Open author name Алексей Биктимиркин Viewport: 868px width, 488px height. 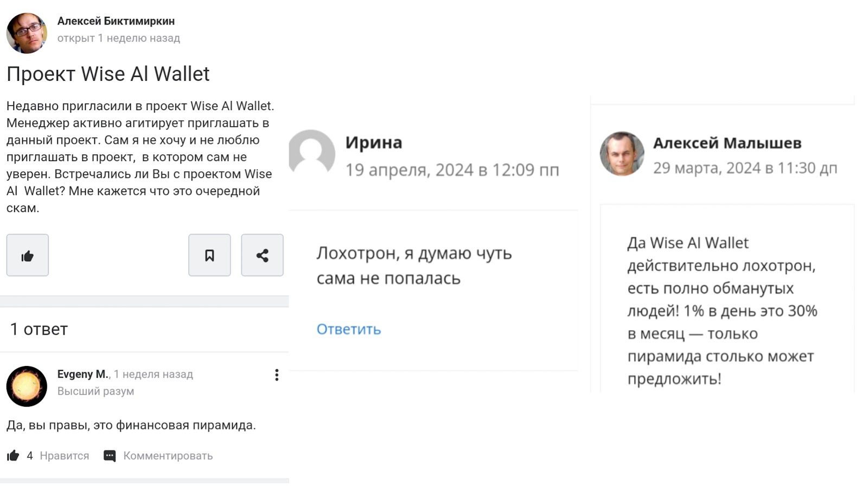pos(116,21)
